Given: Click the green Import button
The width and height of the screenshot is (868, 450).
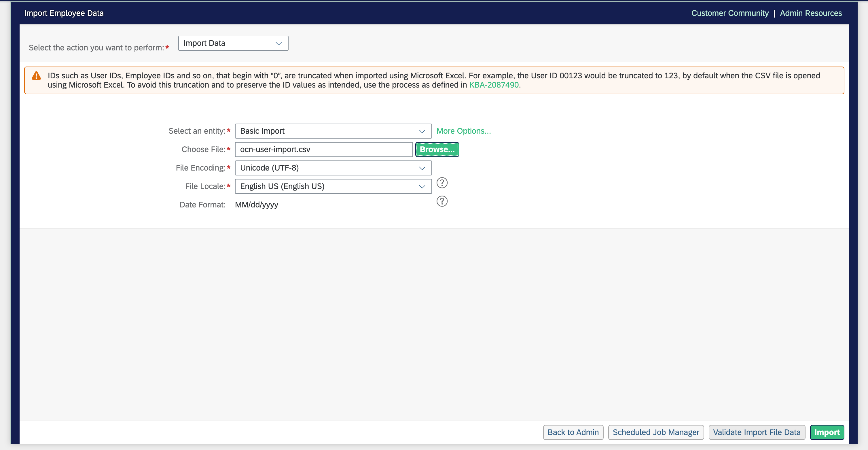Looking at the screenshot, I should [x=827, y=432].
